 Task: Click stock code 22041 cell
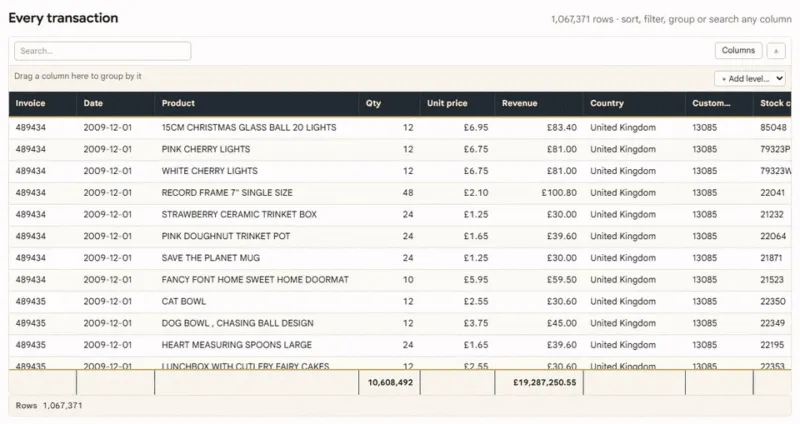[772, 193]
